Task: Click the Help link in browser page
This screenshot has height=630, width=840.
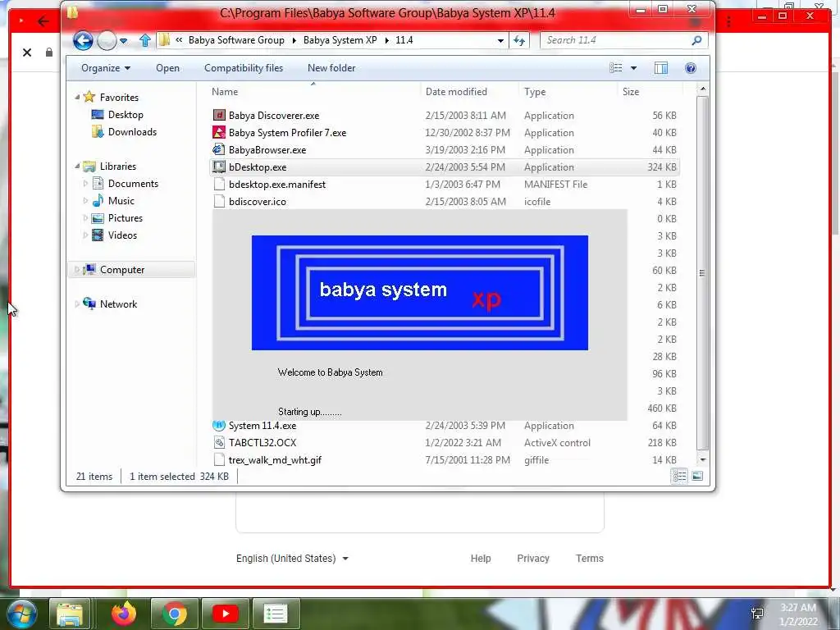Action: pyautogui.click(x=481, y=558)
